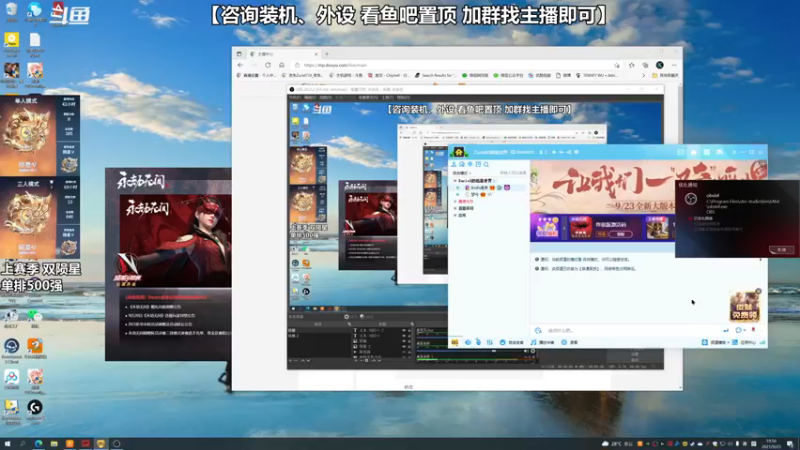Open the 工具 menu in OBS
Image resolution: width=800 pixels, height=450 pixels.
pyautogui.click(x=388, y=97)
